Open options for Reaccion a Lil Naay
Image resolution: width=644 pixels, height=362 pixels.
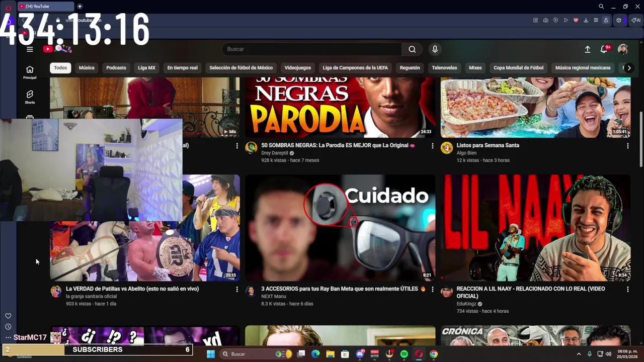627,290
